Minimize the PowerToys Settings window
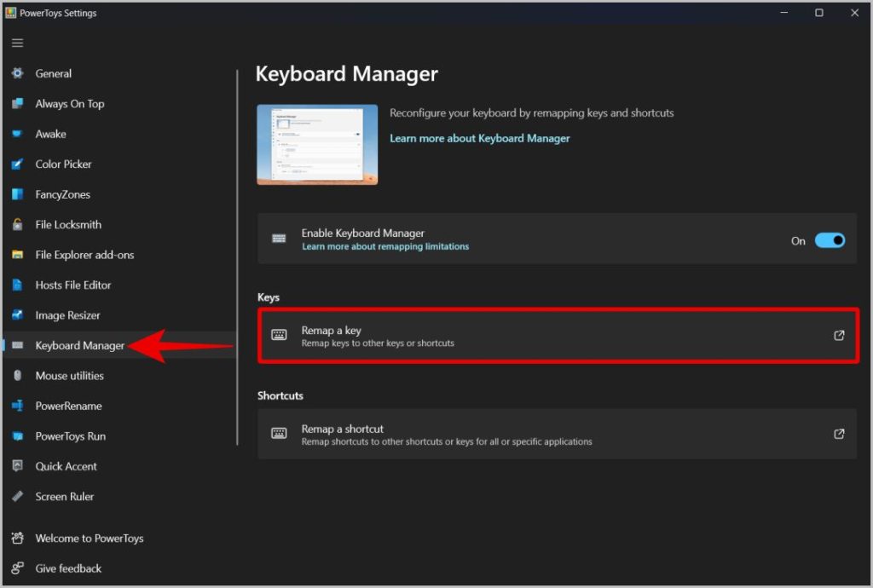The image size is (873, 588). (x=784, y=12)
